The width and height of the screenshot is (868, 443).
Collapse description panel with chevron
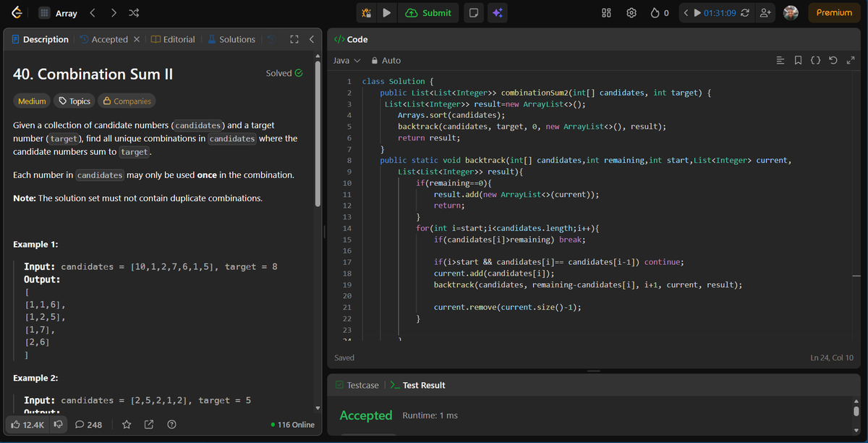pyautogui.click(x=311, y=39)
